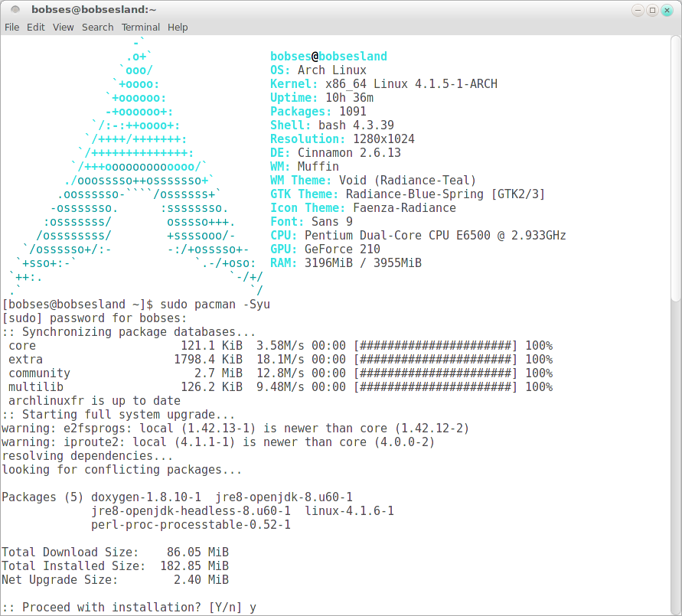Click ':: Starting full system upgrade...' line

click(x=119, y=415)
